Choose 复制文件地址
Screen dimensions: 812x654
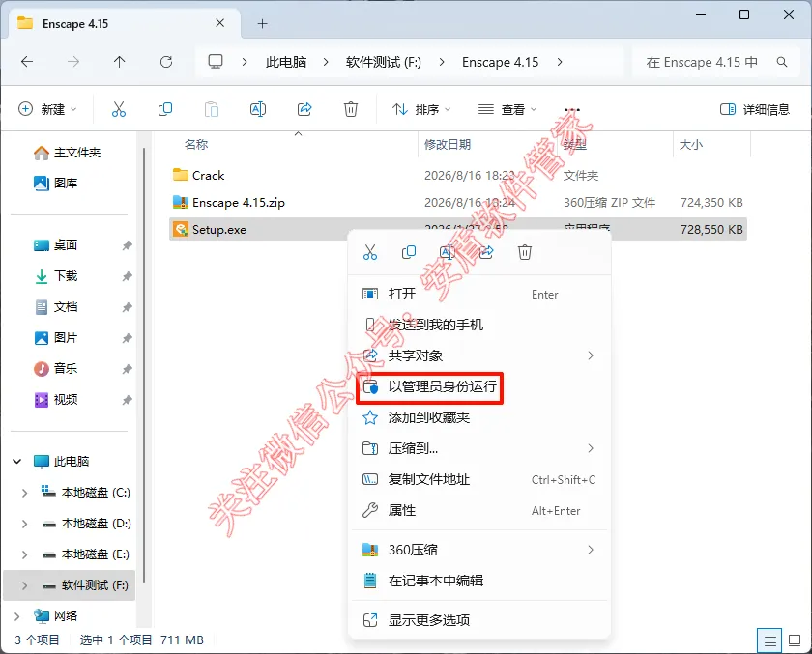click(x=479, y=480)
